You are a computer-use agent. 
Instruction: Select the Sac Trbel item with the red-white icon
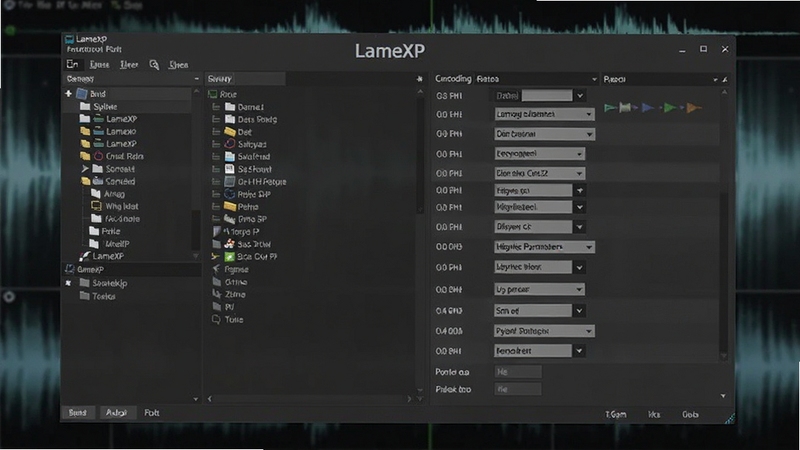point(247,244)
